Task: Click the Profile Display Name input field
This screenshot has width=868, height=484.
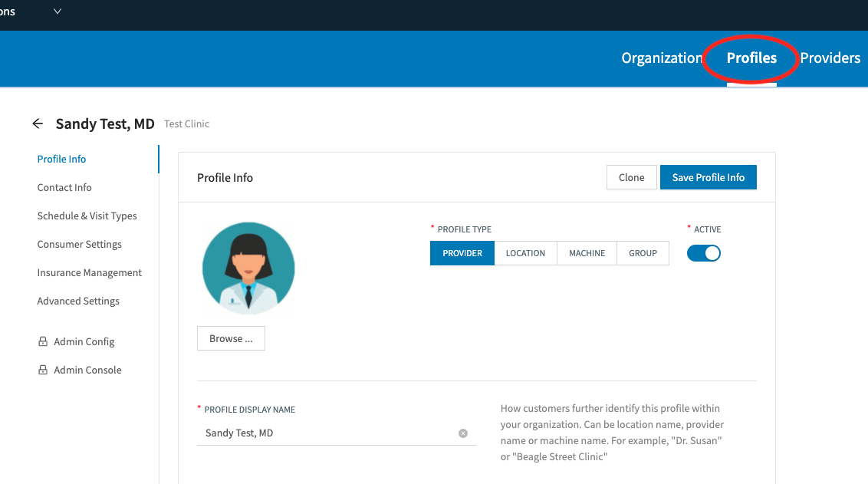Action: pyautogui.click(x=337, y=433)
